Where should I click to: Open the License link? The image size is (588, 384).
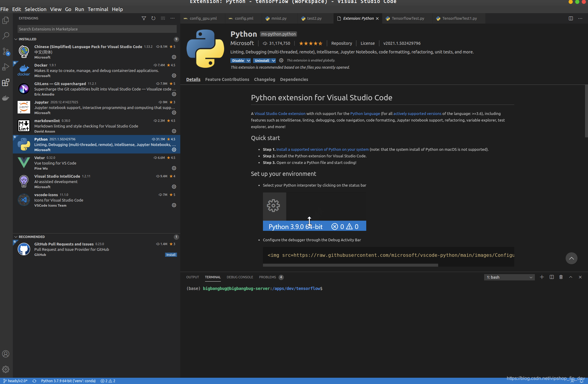coord(367,43)
